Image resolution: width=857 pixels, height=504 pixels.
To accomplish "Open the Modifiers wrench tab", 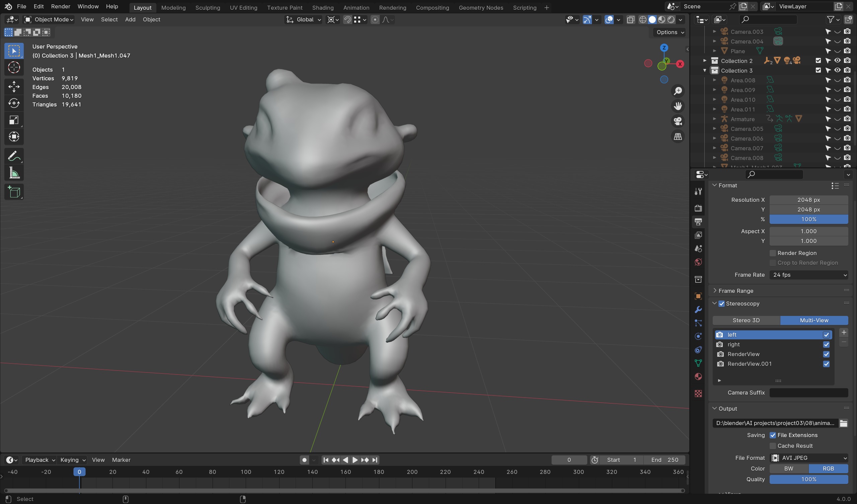I will click(698, 310).
